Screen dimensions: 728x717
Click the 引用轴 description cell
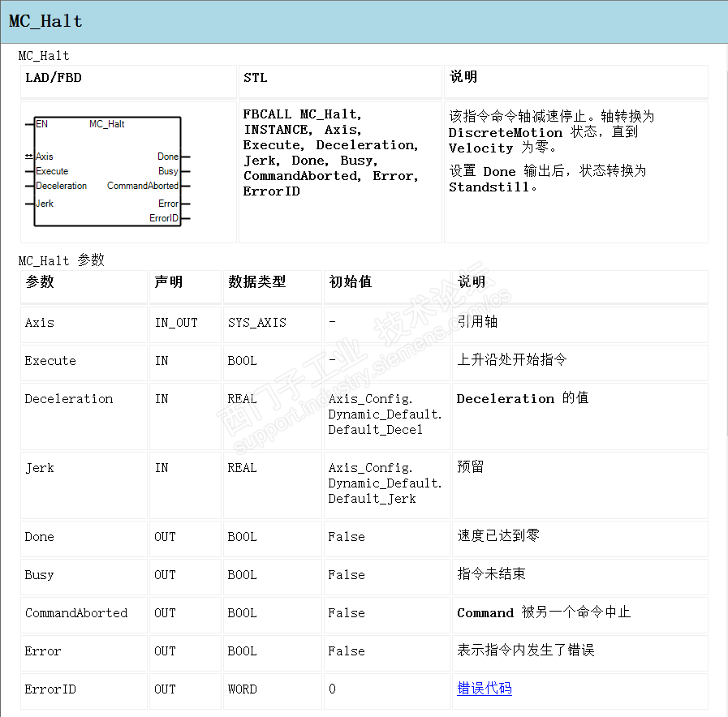click(580, 324)
